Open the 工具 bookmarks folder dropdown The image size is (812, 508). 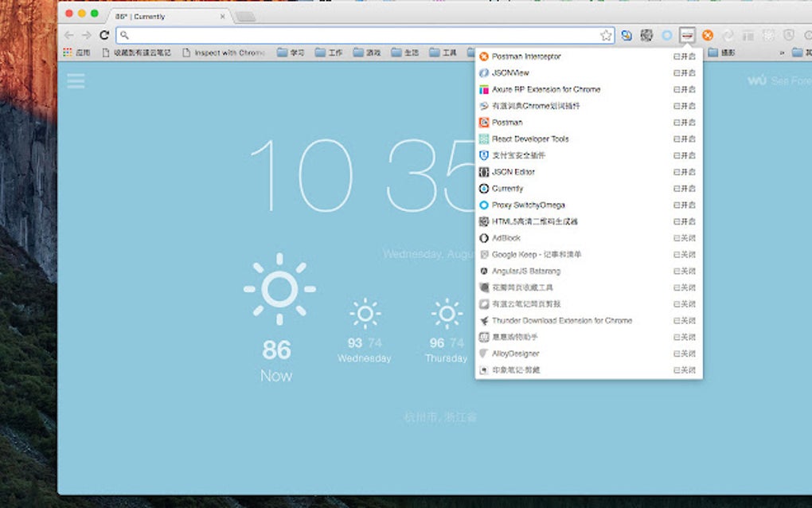pyautogui.click(x=447, y=53)
